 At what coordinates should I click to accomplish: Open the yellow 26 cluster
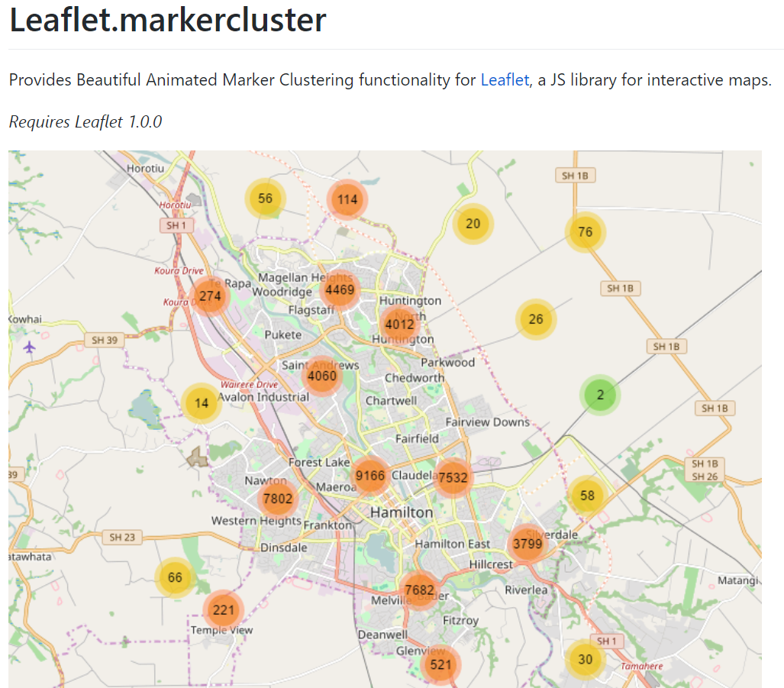point(535,319)
